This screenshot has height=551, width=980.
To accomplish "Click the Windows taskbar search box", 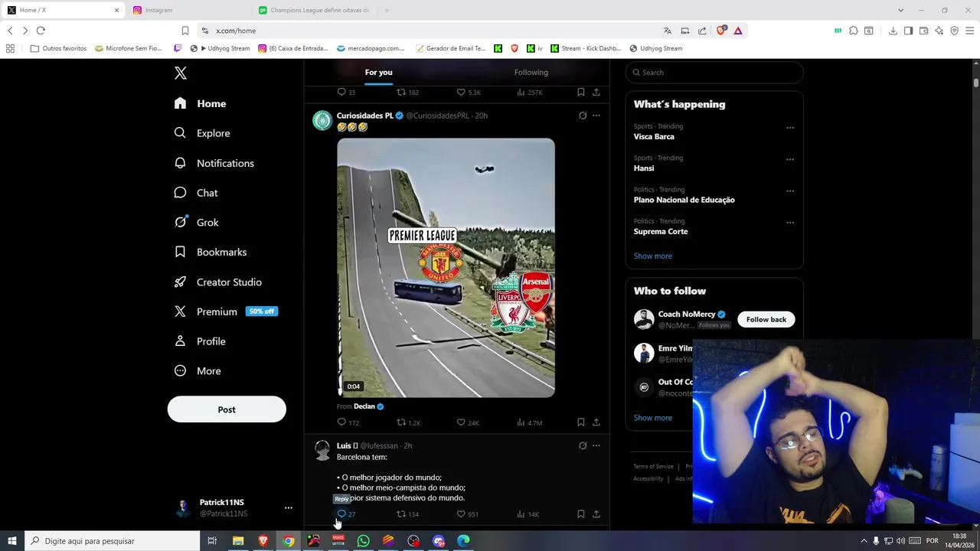I will pyautogui.click(x=113, y=541).
